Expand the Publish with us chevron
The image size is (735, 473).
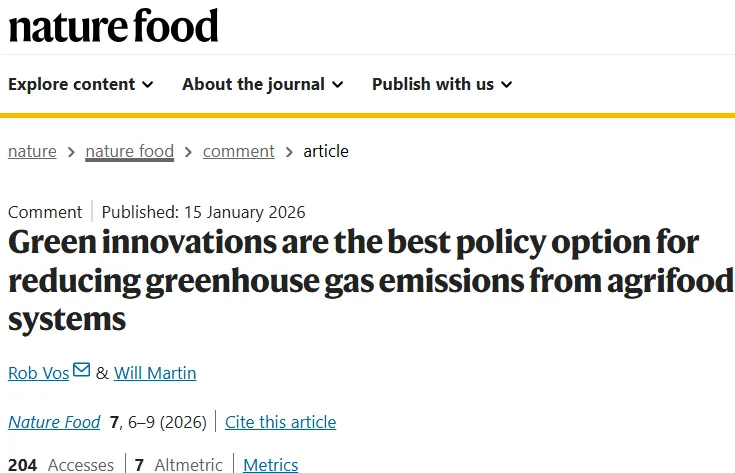[x=507, y=85]
